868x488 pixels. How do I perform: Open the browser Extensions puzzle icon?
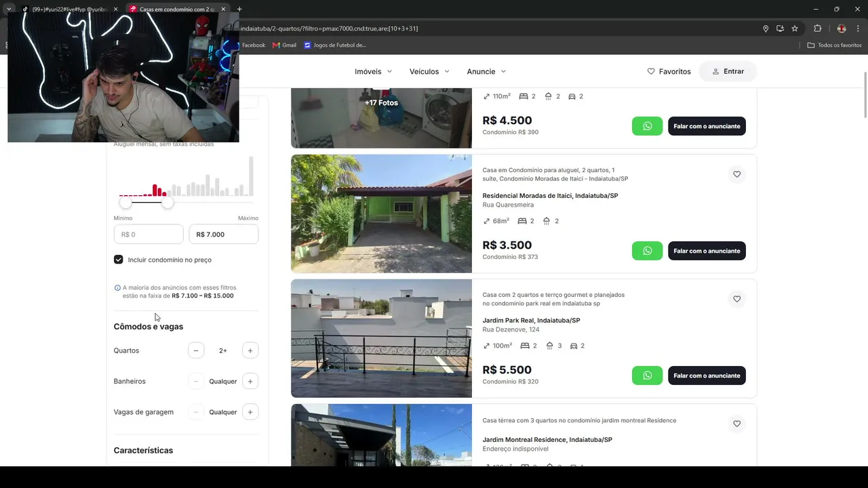[817, 28]
